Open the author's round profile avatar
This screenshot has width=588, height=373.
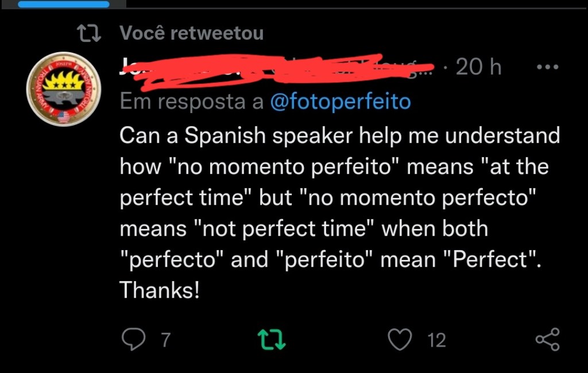pyautogui.click(x=63, y=89)
